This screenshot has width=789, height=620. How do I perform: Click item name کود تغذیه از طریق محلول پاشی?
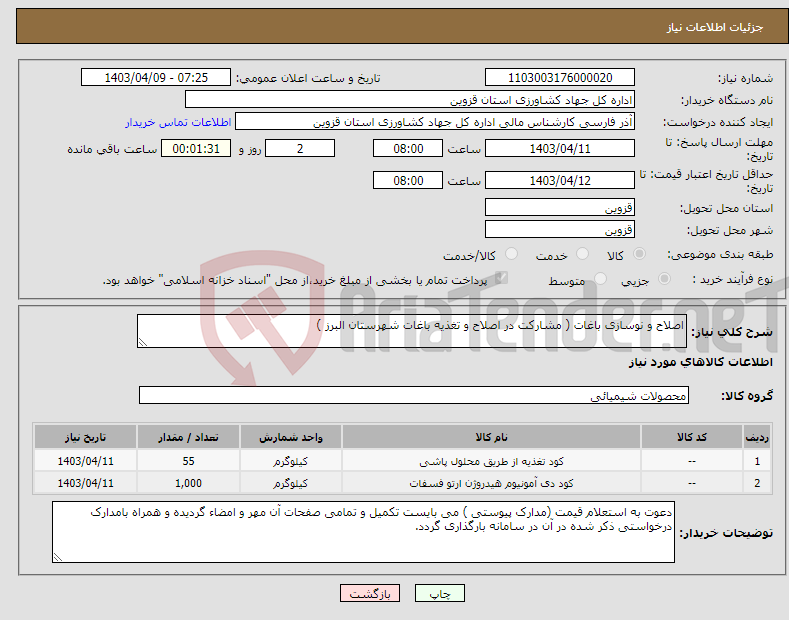491,461
